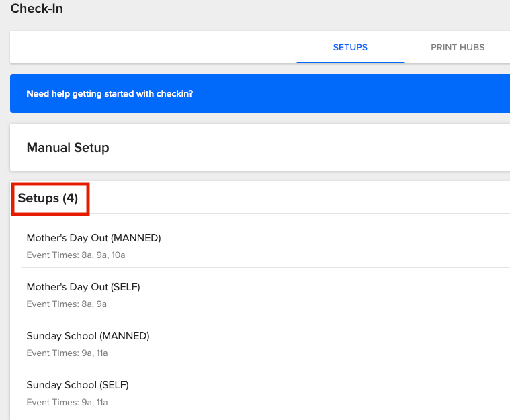Click the Setups (4) heading
Viewport: 510px width, 420px height.
(x=48, y=198)
